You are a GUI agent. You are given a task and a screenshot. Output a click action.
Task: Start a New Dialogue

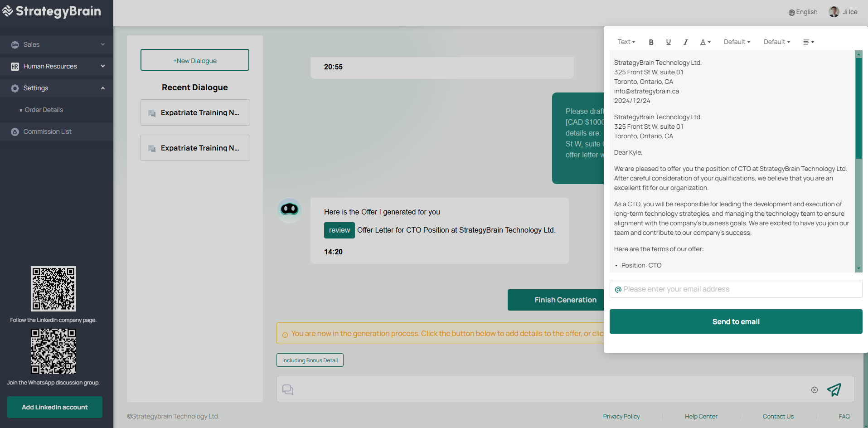coord(195,60)
